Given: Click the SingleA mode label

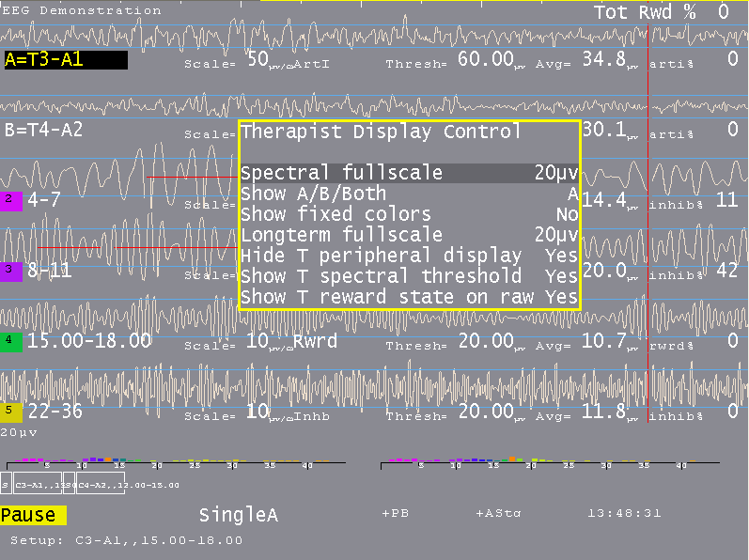Looking at the screenshot, I should pos(238,515).
